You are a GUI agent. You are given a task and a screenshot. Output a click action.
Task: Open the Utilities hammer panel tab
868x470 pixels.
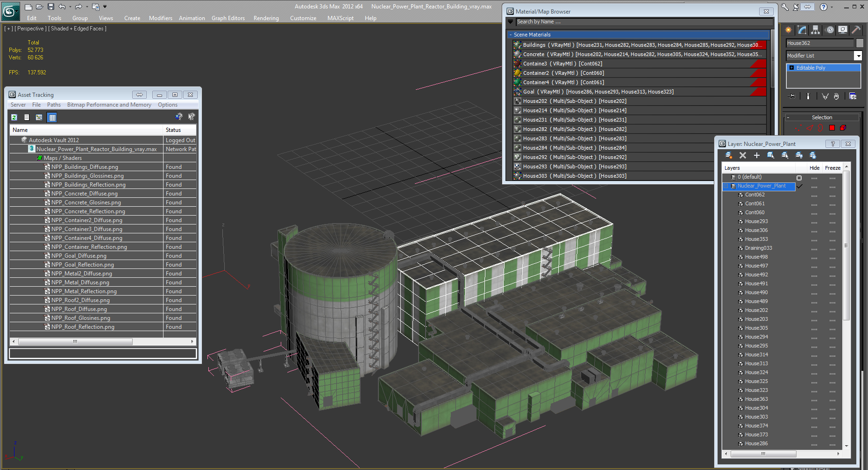pyautogui.click(x=856, y=30)
